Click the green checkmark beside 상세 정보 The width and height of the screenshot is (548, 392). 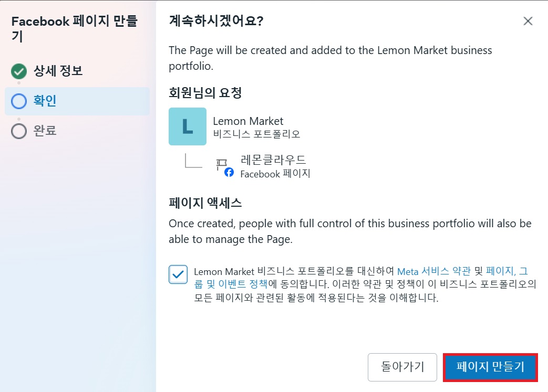19,71
